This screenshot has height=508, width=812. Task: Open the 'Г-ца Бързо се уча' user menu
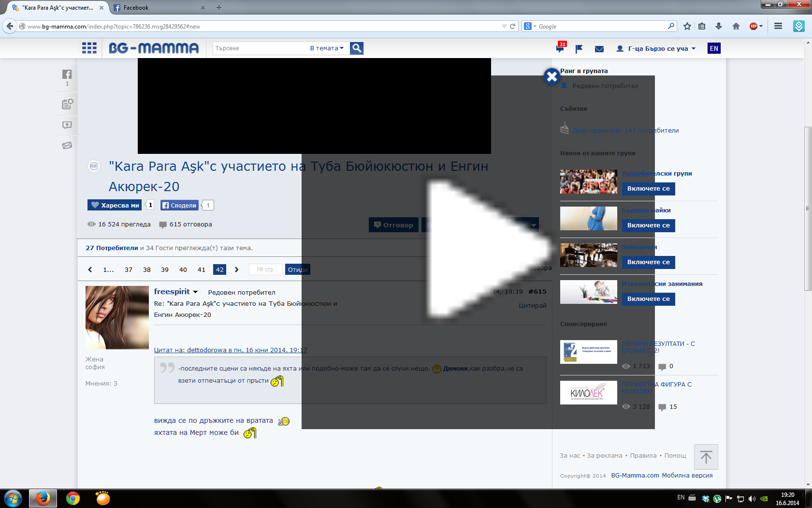coord(656,48)
